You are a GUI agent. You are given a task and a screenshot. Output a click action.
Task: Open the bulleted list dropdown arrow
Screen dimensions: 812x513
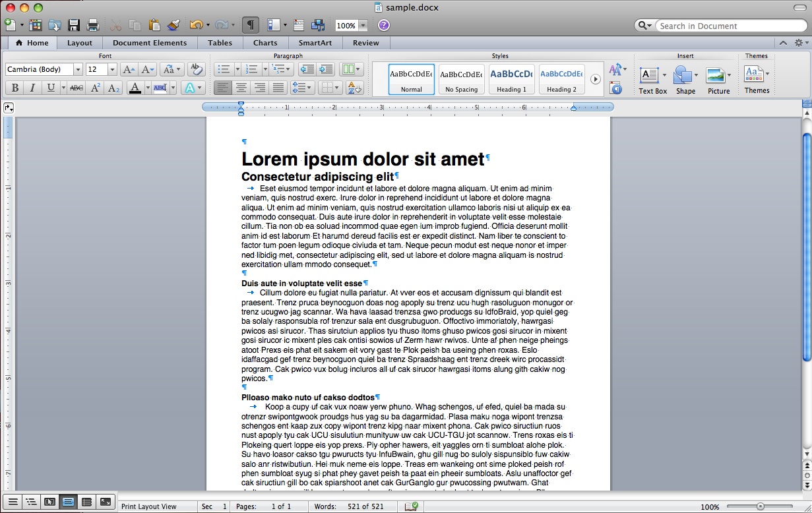(x=236, y=69)
